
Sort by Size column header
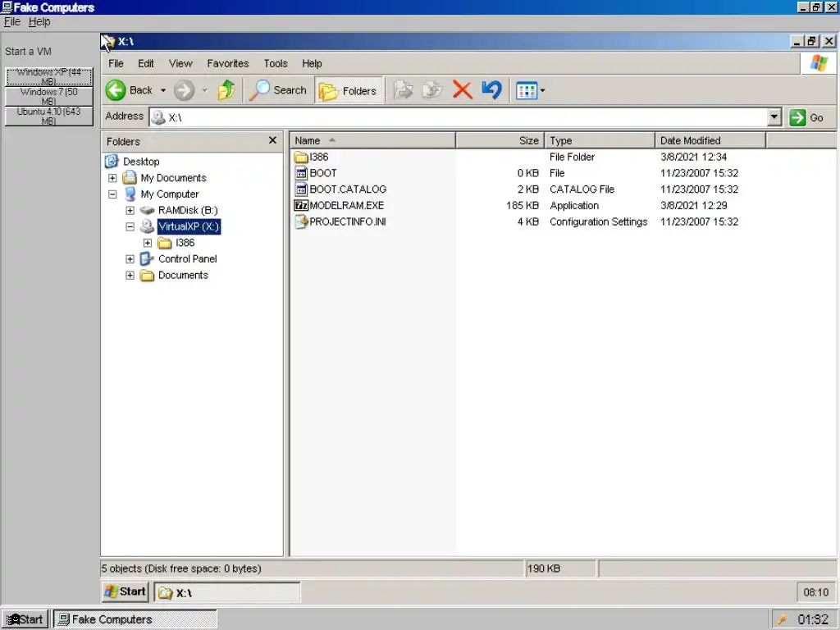click(500, 140)
